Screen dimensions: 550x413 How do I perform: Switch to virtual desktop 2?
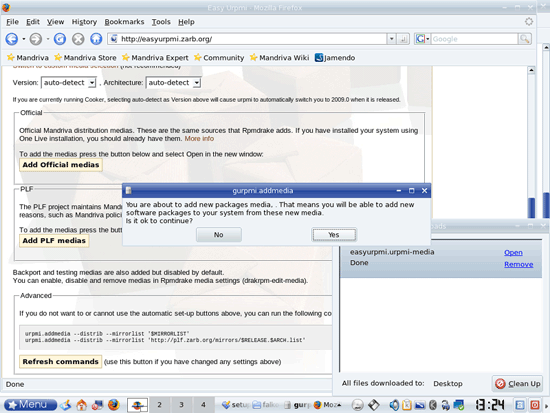tap(159, 405)
